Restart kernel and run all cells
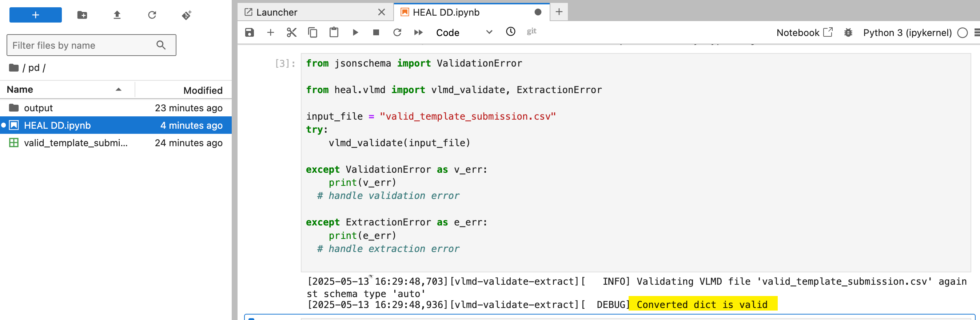 (x=418, y=32)
